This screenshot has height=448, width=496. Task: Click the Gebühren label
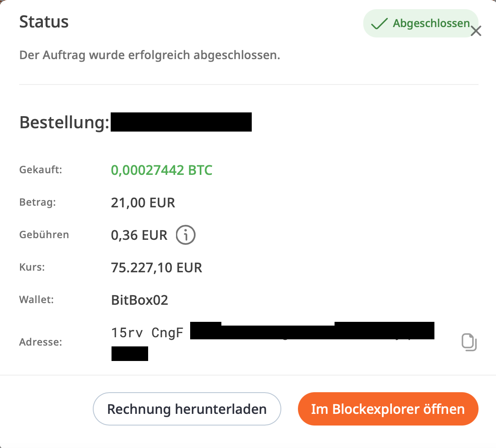(44, 235)
